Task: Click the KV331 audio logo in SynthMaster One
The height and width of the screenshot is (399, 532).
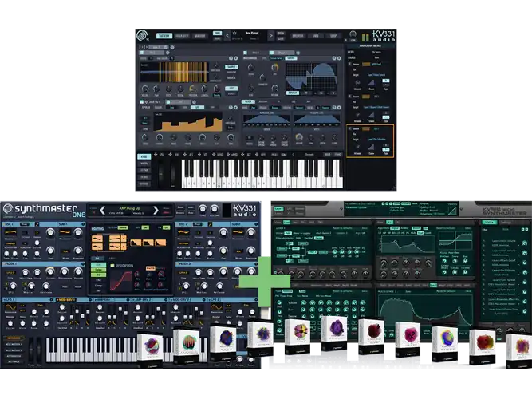Action: (245, 210)
